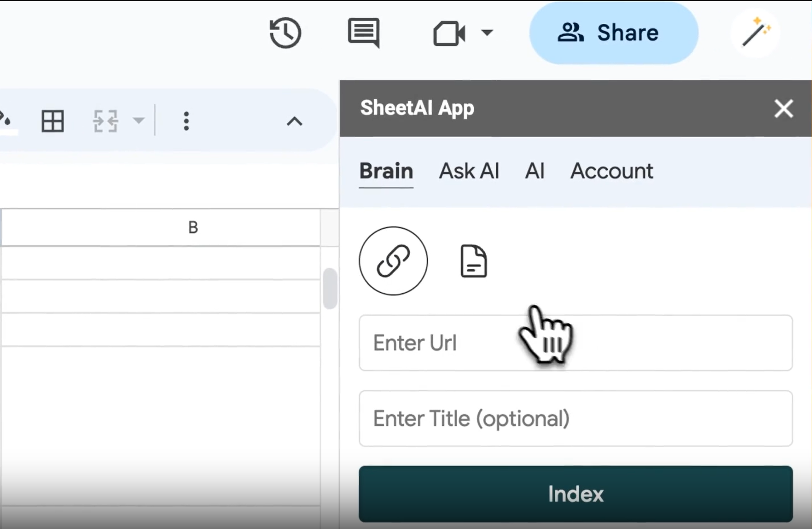
Task: Expand the merge cells dropdown arrow
Action: coord(138,121)
